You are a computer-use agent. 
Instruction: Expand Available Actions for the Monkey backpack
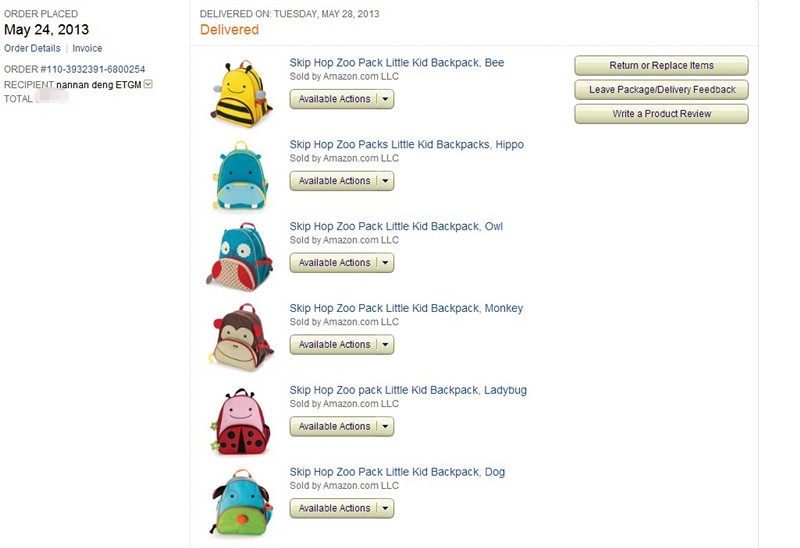coord(342,344)
